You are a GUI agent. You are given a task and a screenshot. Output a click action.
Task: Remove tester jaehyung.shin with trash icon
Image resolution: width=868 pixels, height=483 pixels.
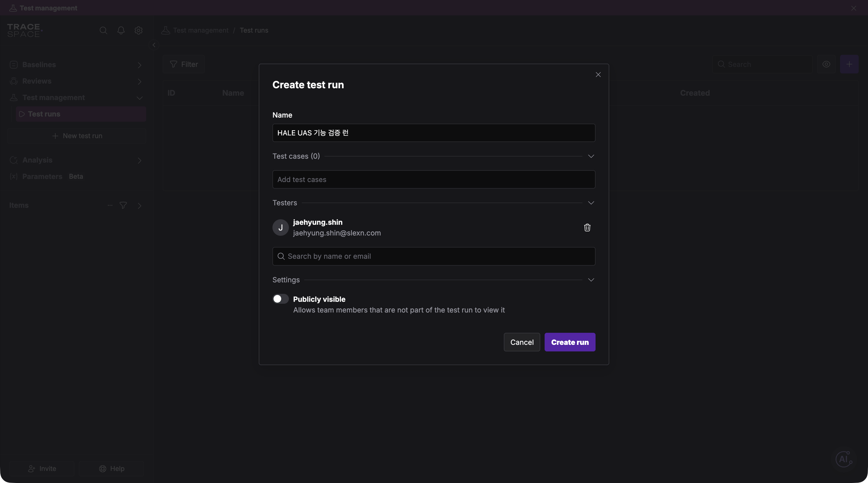click(x=587, y=228)
